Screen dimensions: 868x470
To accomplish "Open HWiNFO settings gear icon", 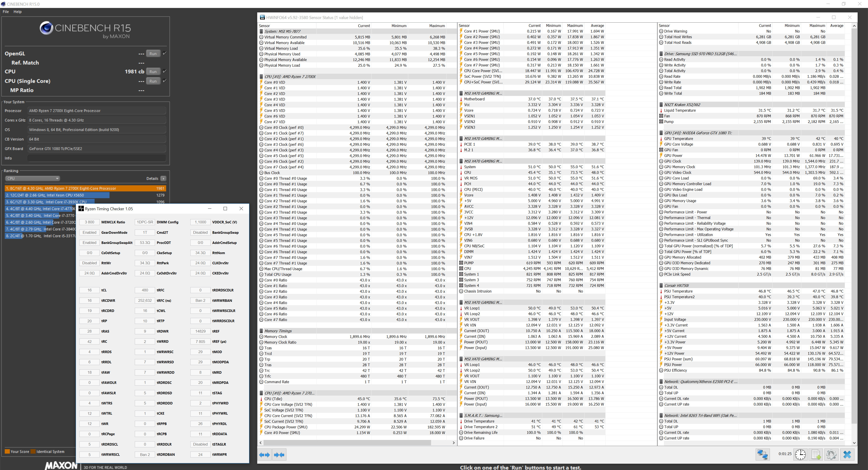I will [831, 454].
